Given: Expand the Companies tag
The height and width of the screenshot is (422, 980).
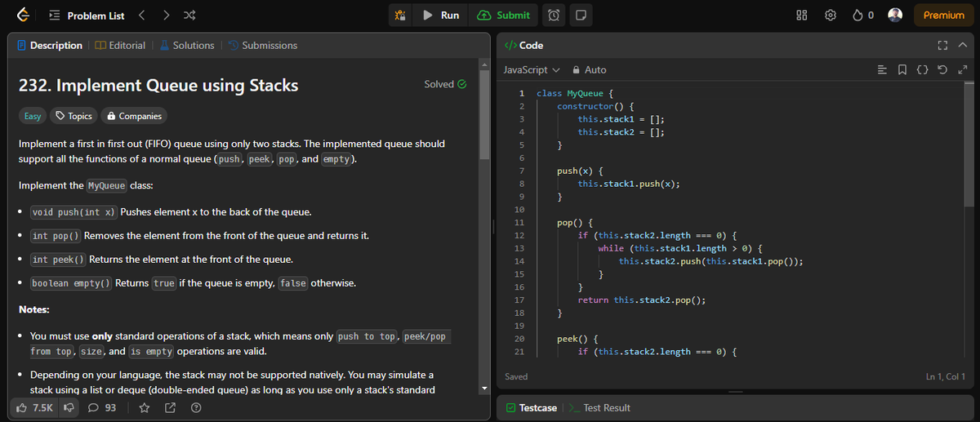Looking at the screenshot, I should click(x=134, y=116).
